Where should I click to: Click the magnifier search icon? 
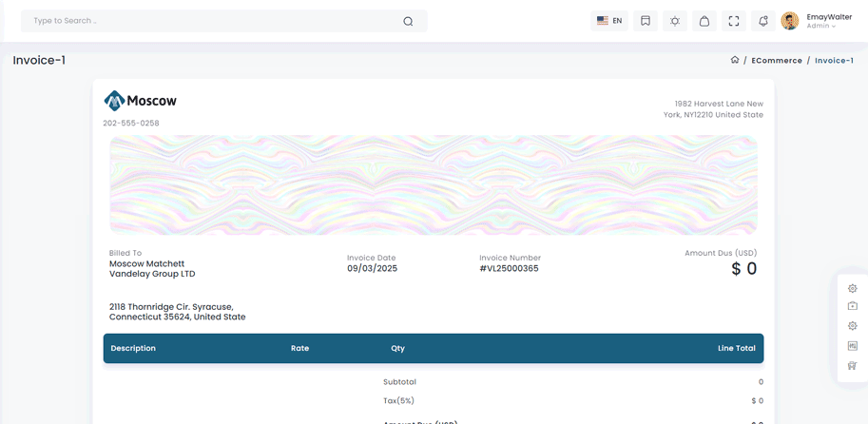(408, 21)
